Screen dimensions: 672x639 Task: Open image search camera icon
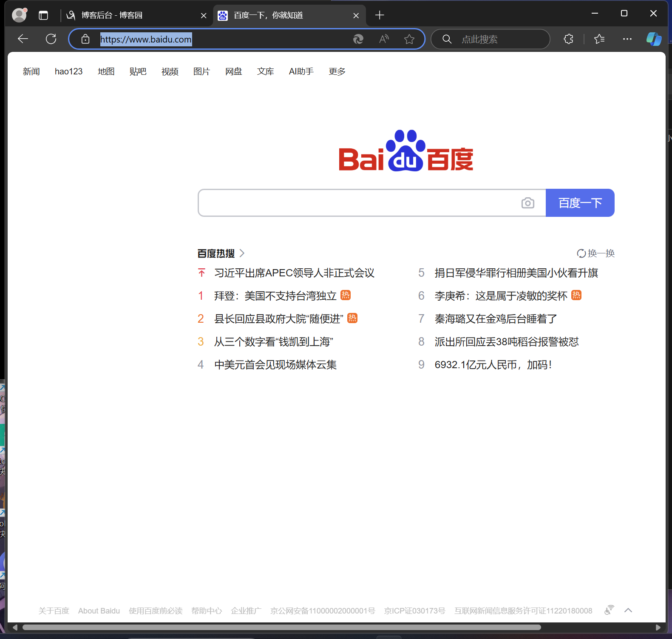(x=528, y=203)
